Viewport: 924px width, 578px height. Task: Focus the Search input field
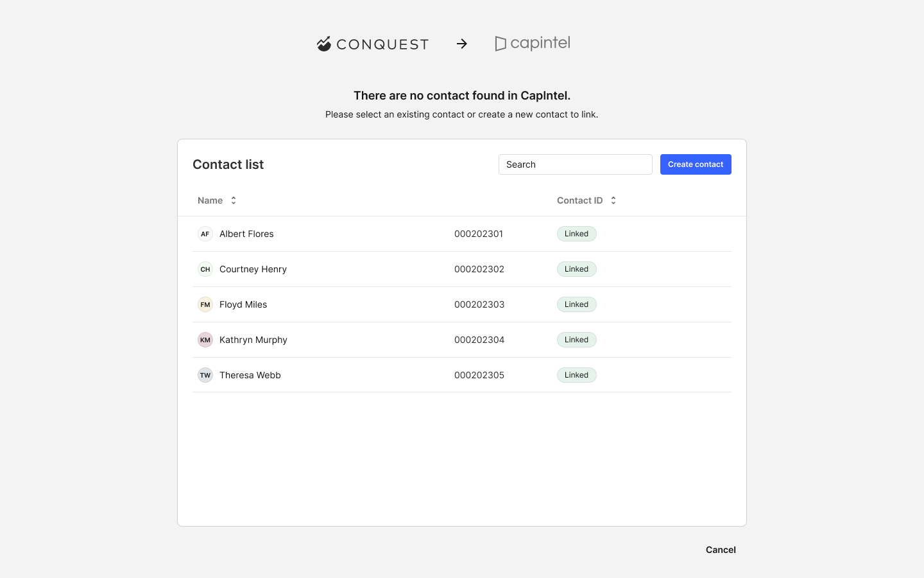576,164
